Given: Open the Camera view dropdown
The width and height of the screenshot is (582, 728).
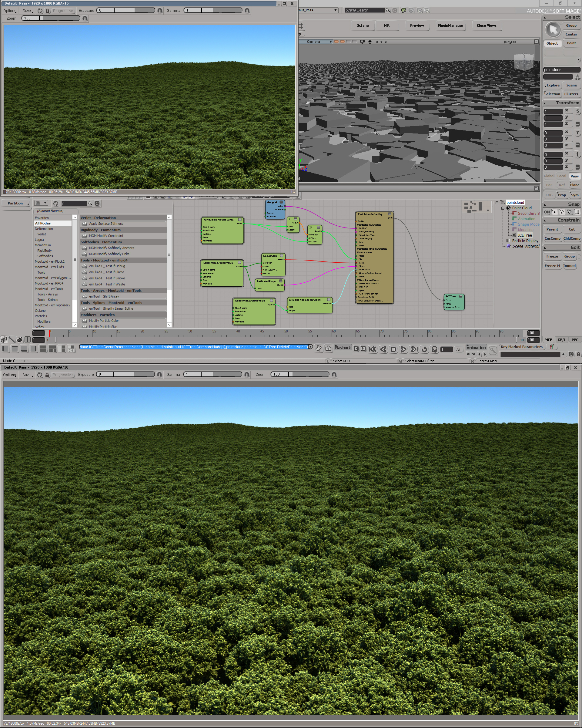Looking at the screenshot, I should click(330, 42).
